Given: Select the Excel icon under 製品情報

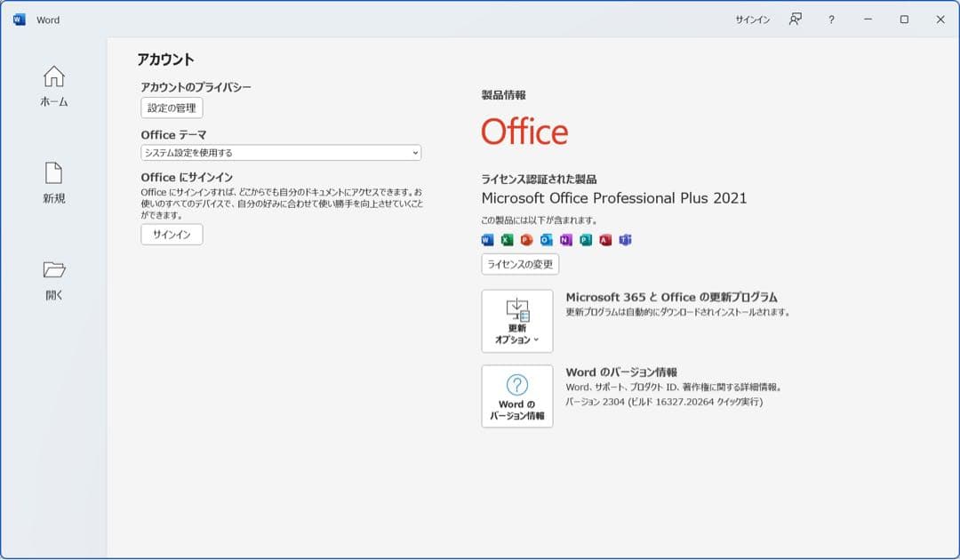Looking at the screenshot, I should [506, 239].
